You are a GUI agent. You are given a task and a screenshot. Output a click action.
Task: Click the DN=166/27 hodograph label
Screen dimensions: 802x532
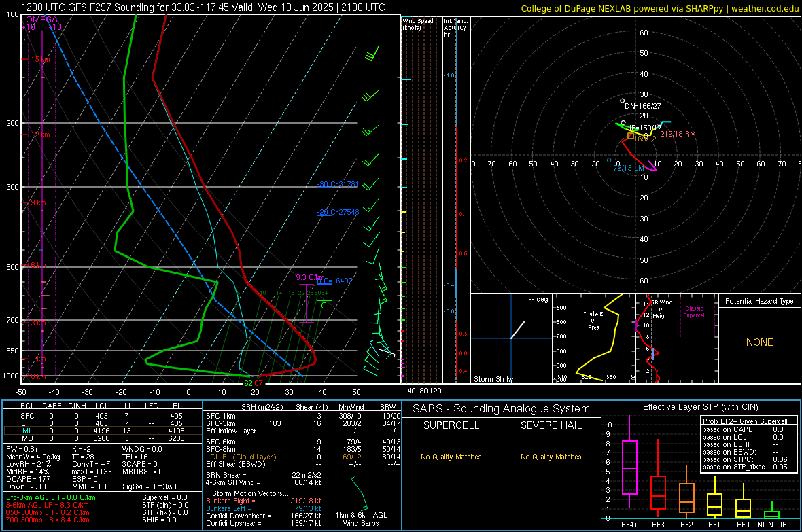click(643, 106)
